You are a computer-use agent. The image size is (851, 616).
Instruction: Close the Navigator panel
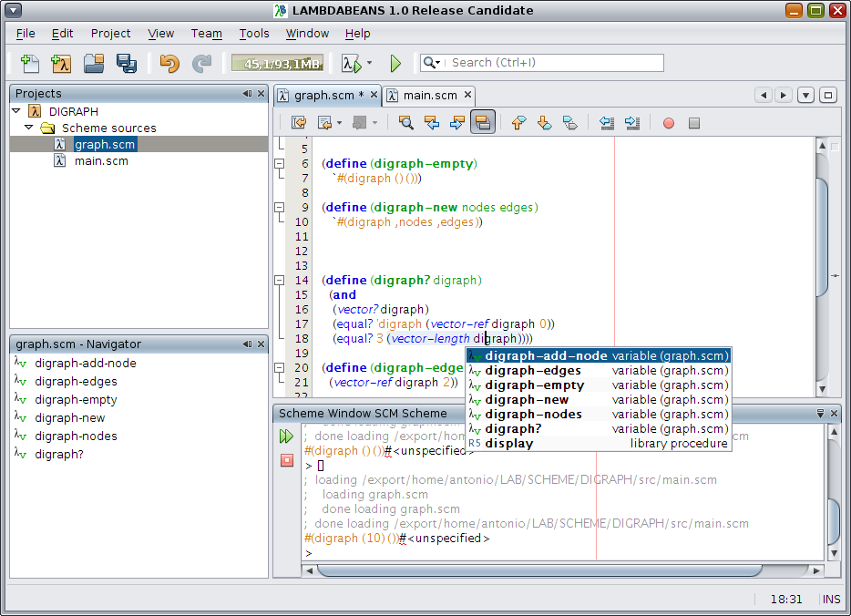[261, 344]
